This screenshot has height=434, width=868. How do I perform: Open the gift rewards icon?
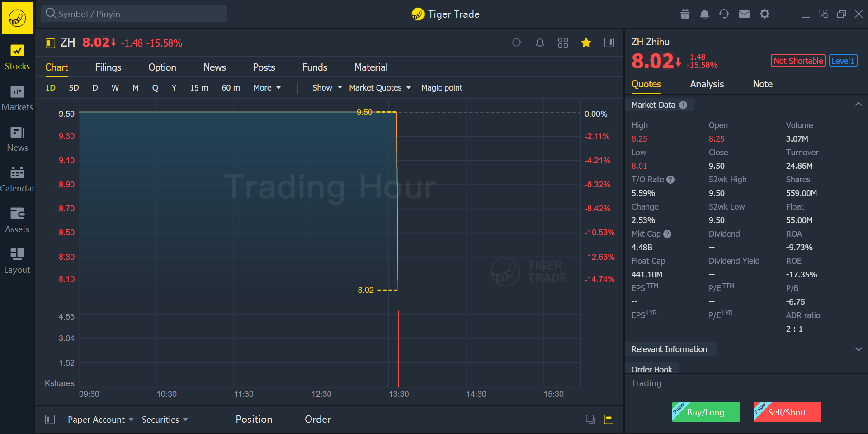[x=685, y=14]
